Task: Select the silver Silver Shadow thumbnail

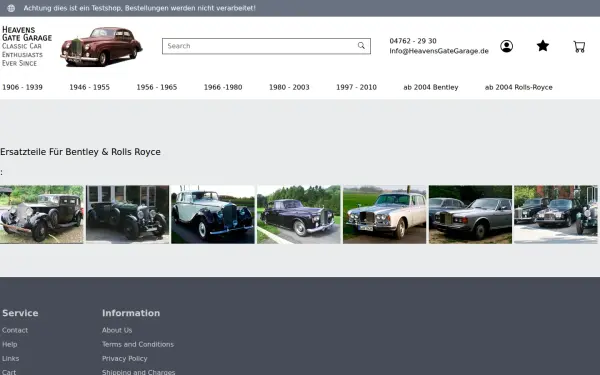Action: (385, 214)
